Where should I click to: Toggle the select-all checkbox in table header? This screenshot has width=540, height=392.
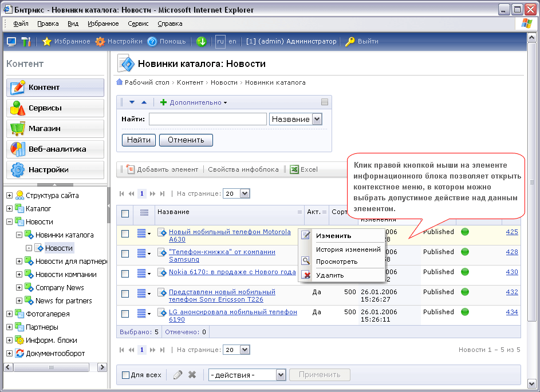click(x=125, y=213)
